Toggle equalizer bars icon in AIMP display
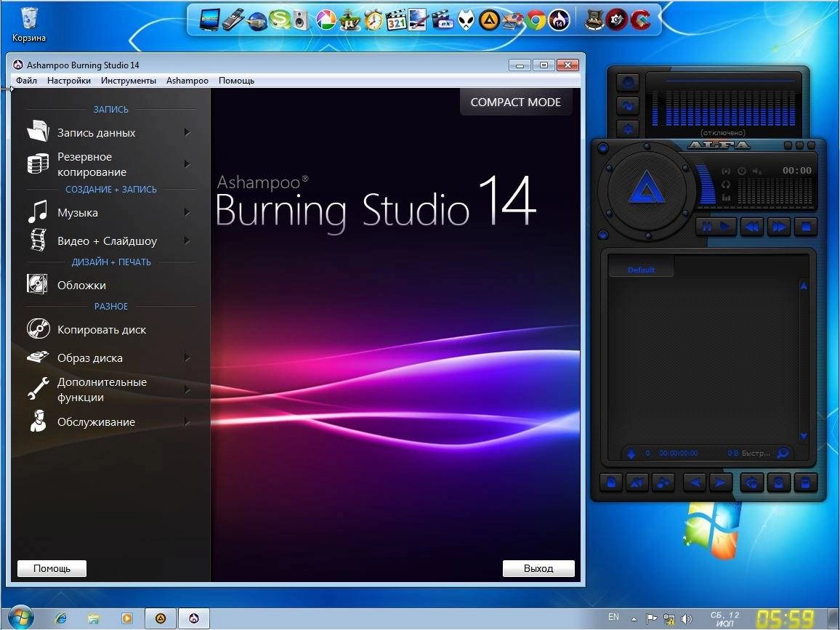Image resolution: width=840 pixels, height=630 pixels. (726, 197)
